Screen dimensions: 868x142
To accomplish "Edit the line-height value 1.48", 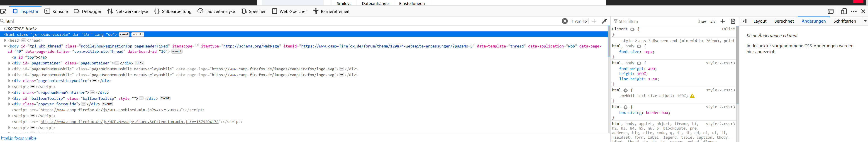I will 652,79.
